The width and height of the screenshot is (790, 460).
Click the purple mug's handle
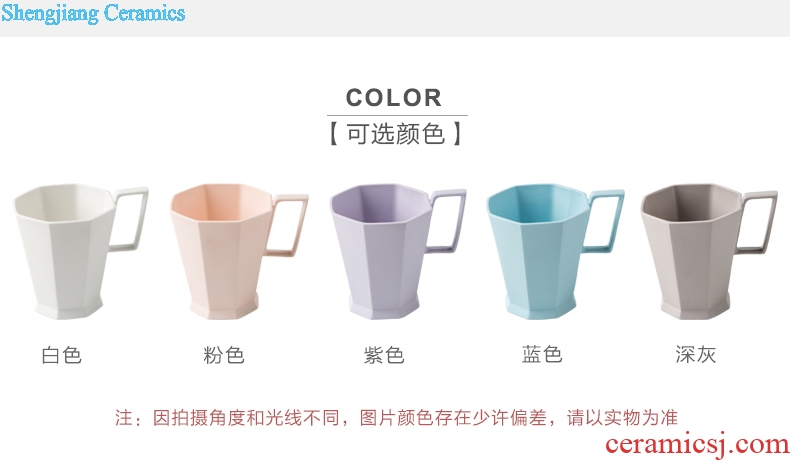[446, 220]
